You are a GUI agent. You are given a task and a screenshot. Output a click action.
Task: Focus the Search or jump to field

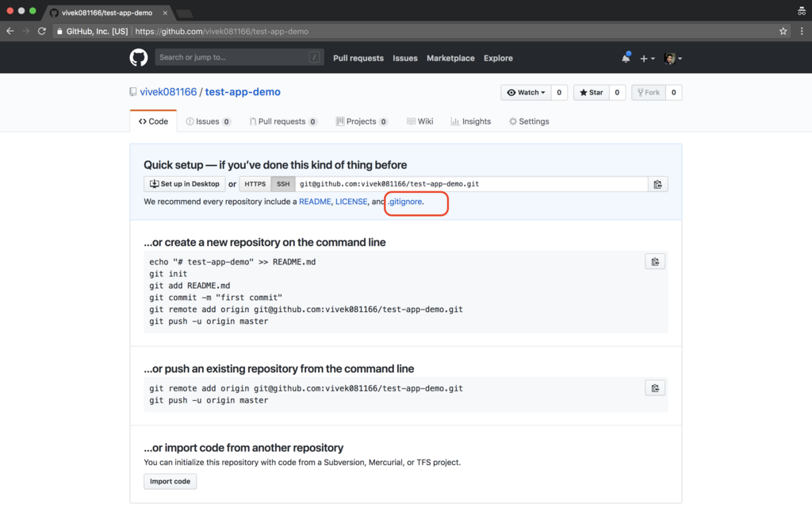(x=239, y=57)
